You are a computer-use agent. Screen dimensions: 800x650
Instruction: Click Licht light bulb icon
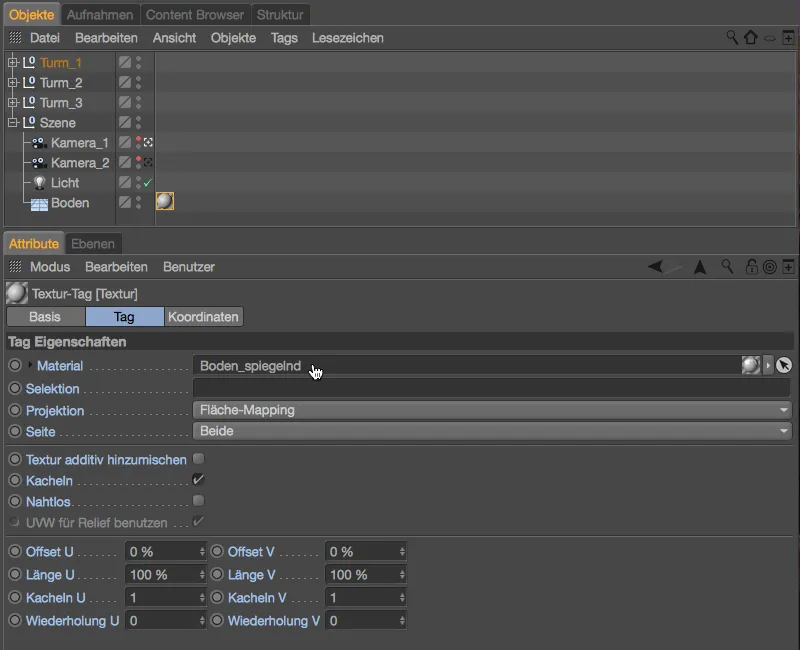(x=39, y=183)
